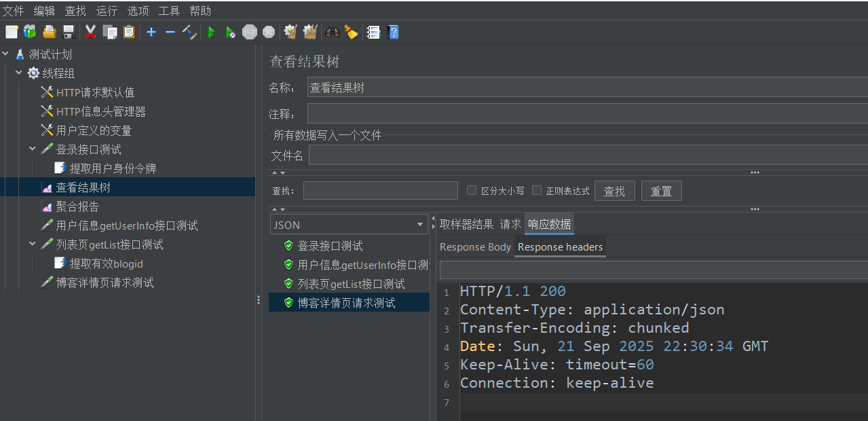Open the Templates toolbar icon
The height and width of the screenshot is (421, 868).
click(30, 32)
